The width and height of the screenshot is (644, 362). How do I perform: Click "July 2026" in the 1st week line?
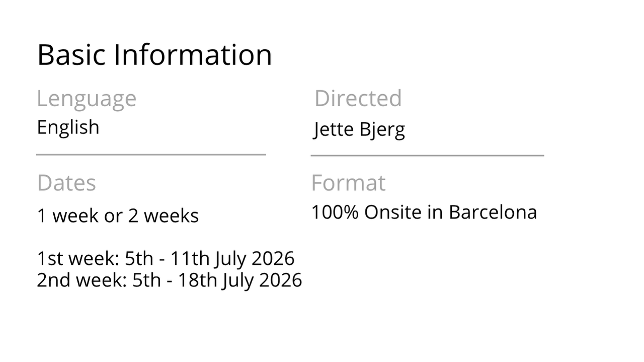click(254, 258)
